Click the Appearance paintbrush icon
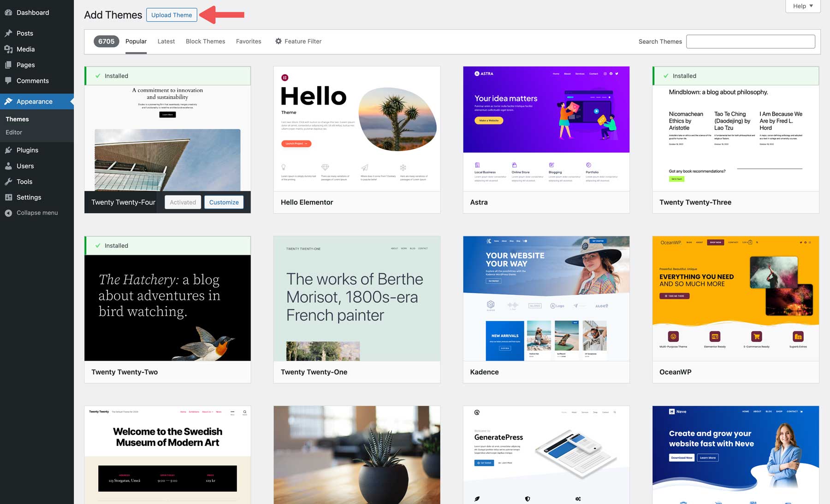The image size is (830, 504). (8, 101)
